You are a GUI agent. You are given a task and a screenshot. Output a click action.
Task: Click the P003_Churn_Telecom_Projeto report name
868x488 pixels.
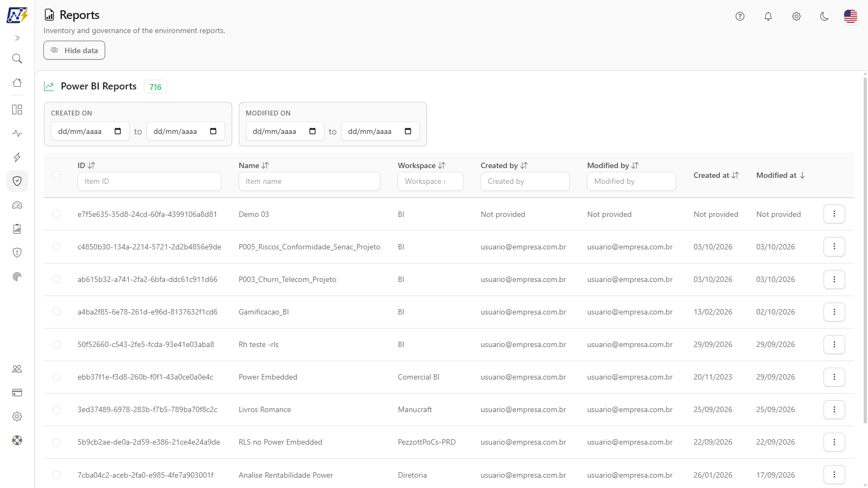[x=288, y=279]
